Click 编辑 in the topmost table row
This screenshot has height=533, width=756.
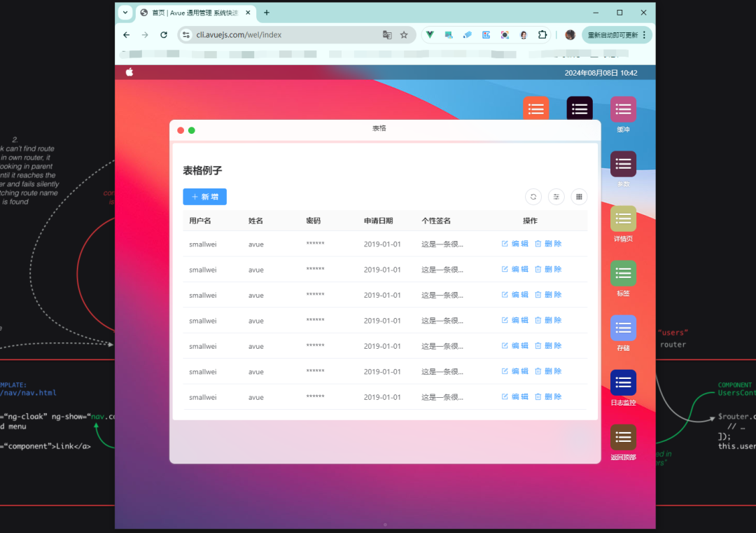tap(515, 244)
